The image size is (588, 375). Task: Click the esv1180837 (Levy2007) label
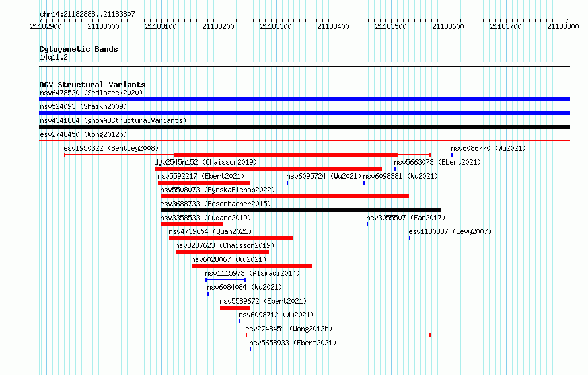tap(450, 231)
